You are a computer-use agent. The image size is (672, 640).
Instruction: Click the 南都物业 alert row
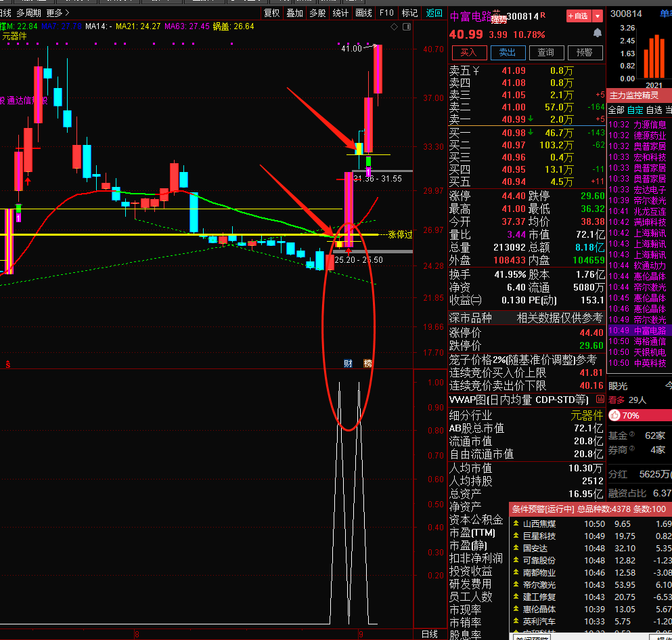point(591,572)
